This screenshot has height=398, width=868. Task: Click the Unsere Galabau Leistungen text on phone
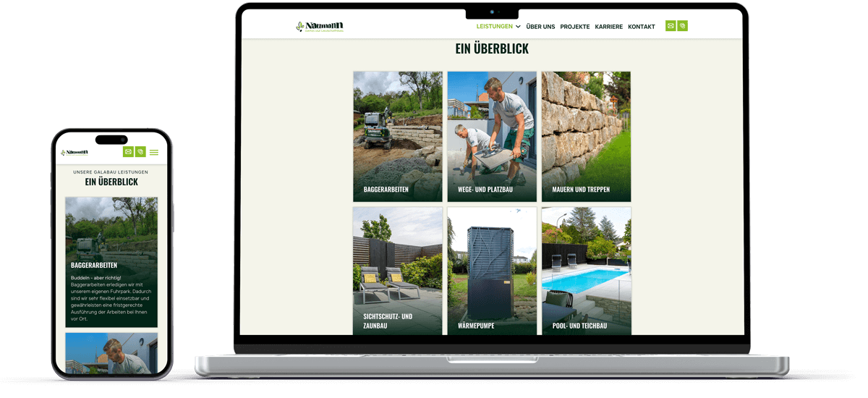111,172
